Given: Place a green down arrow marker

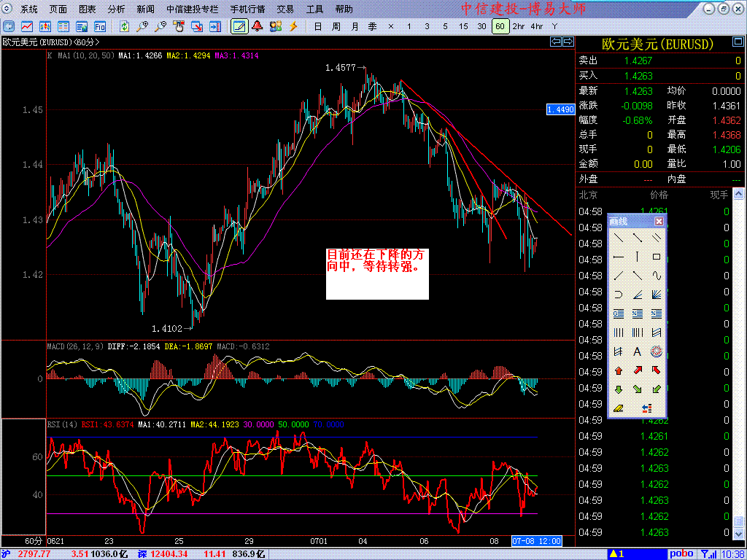Looking at the screenshot, I should [619, 389].
